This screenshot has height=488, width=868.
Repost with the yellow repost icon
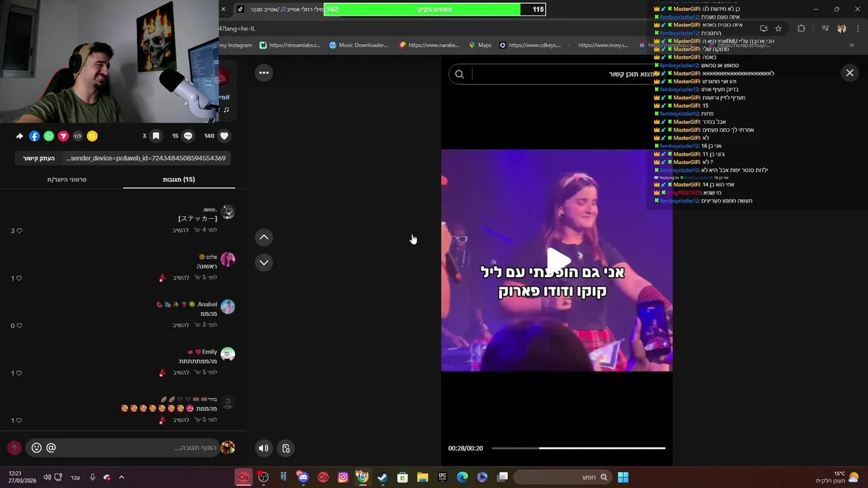coord(92,136)
